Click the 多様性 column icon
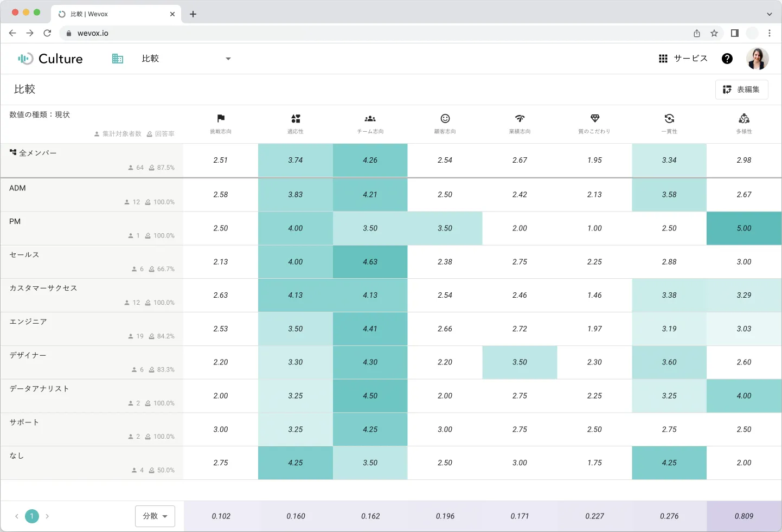Screen dimensions: 782x532 pyautogui.click(x=744, y=119)
